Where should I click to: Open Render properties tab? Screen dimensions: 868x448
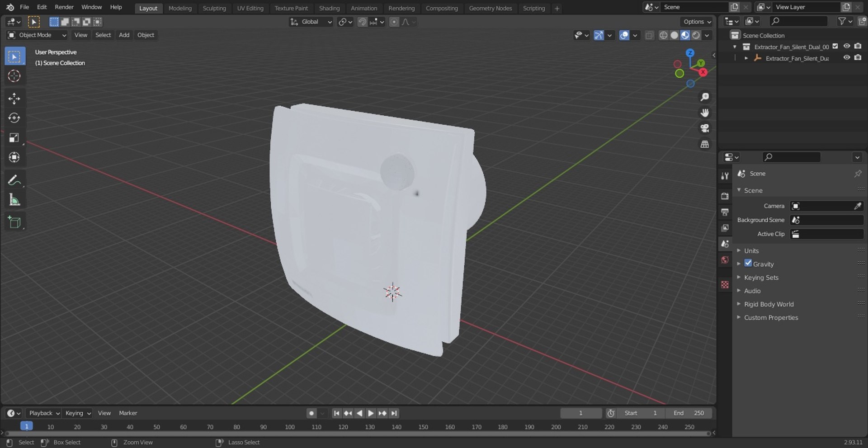coord(725,196)
